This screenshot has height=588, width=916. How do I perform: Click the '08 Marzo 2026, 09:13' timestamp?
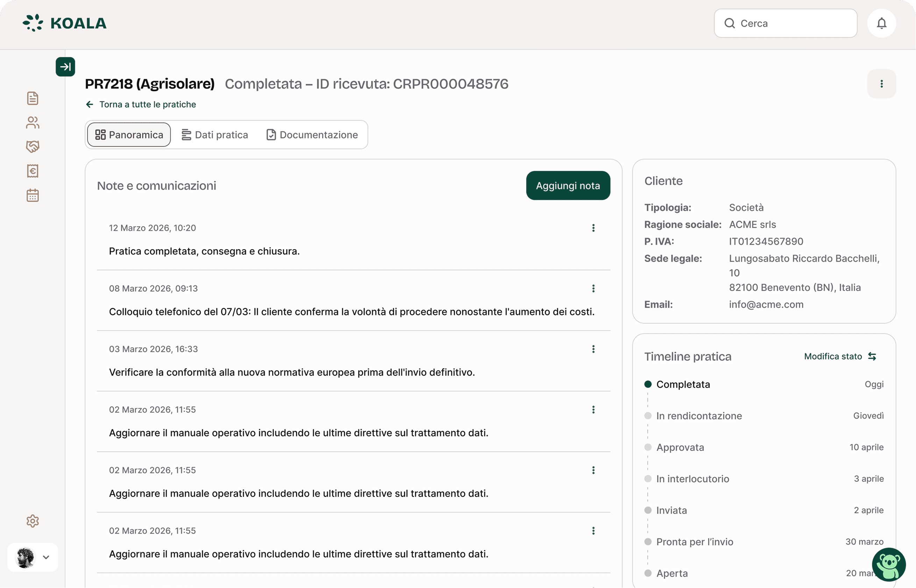pos(154,289)
